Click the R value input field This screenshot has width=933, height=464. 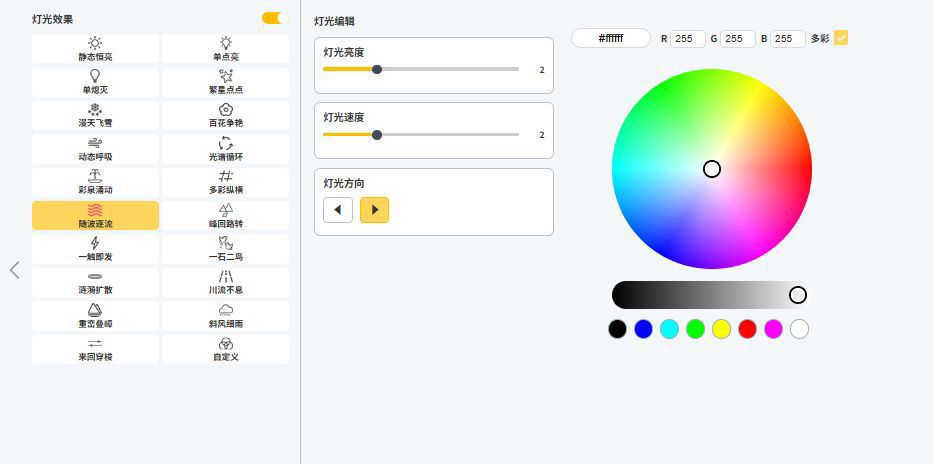coord(688,38)
